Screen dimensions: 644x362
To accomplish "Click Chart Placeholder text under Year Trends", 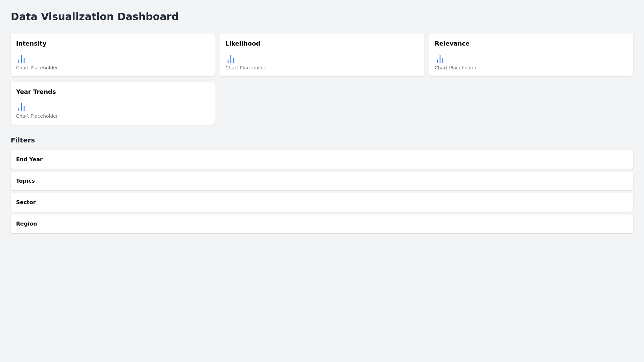I will (x=37, y=116).
